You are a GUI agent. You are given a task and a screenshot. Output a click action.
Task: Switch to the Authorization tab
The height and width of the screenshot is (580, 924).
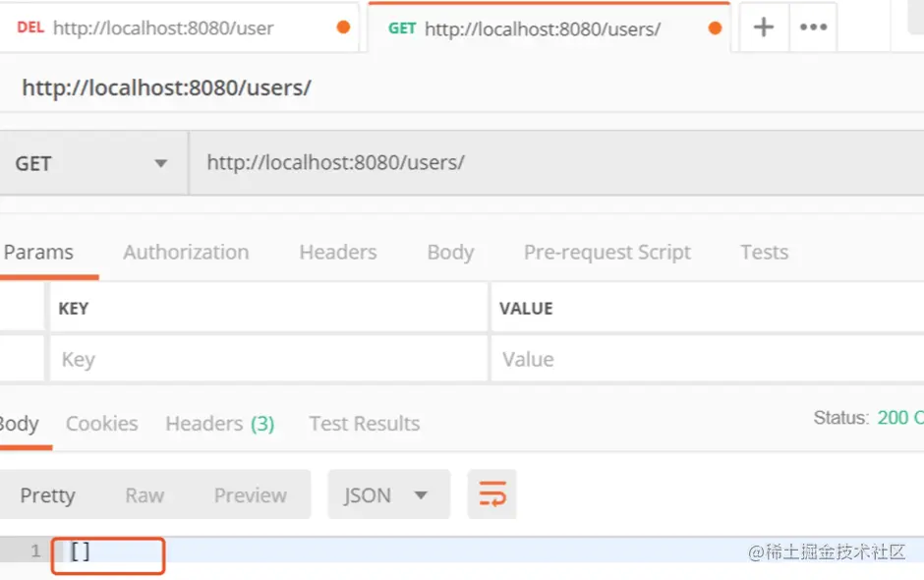(x=186, y=253)
